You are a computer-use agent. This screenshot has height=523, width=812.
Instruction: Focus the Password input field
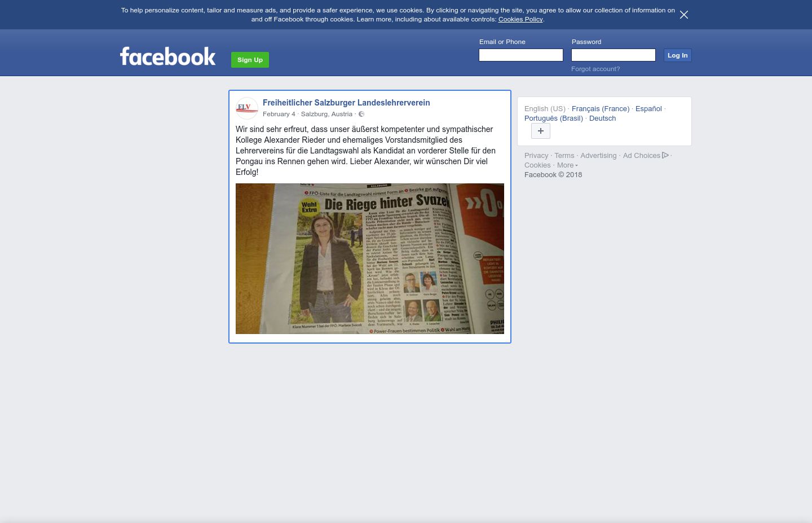(x=614, y=55)
